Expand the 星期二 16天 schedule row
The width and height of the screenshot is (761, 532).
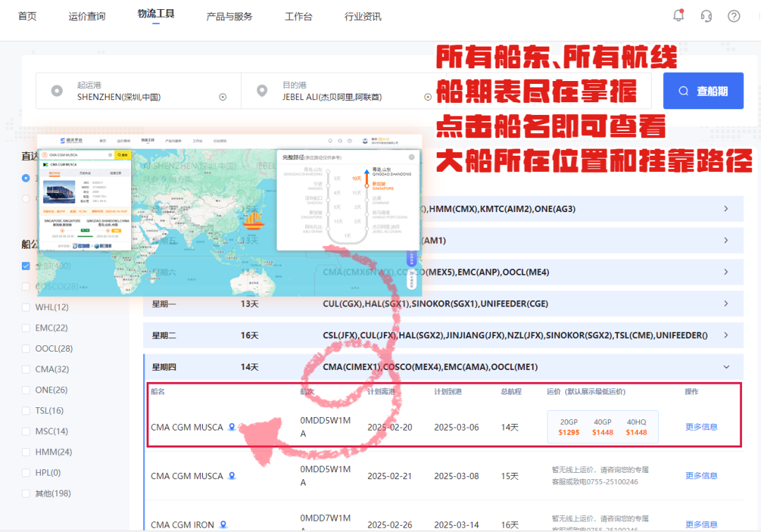[x=443, y=335]
